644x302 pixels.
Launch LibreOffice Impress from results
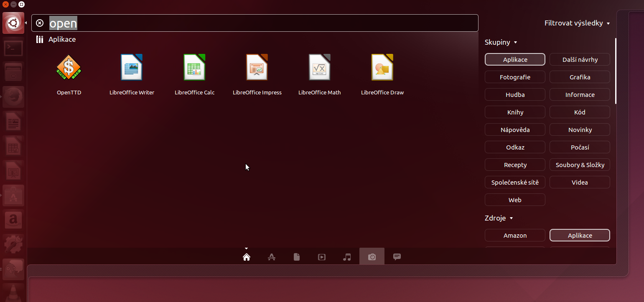click(257, 68)
